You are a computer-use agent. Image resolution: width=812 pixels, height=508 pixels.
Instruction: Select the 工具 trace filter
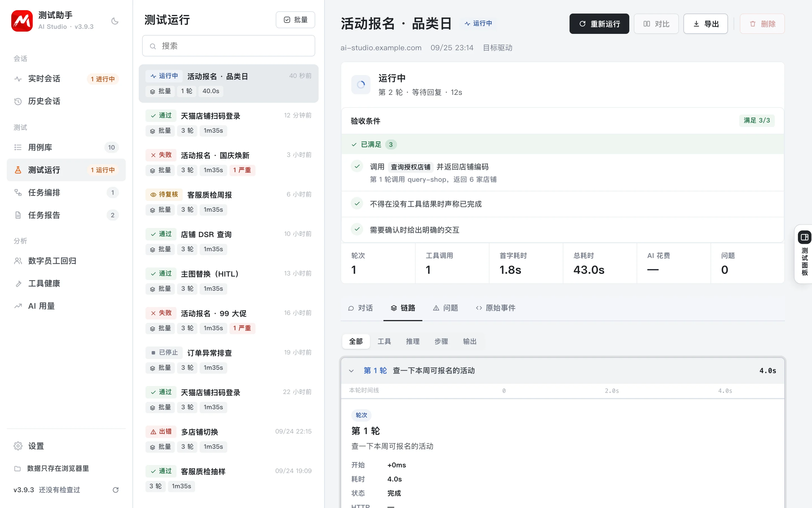(x=384, y=341)
